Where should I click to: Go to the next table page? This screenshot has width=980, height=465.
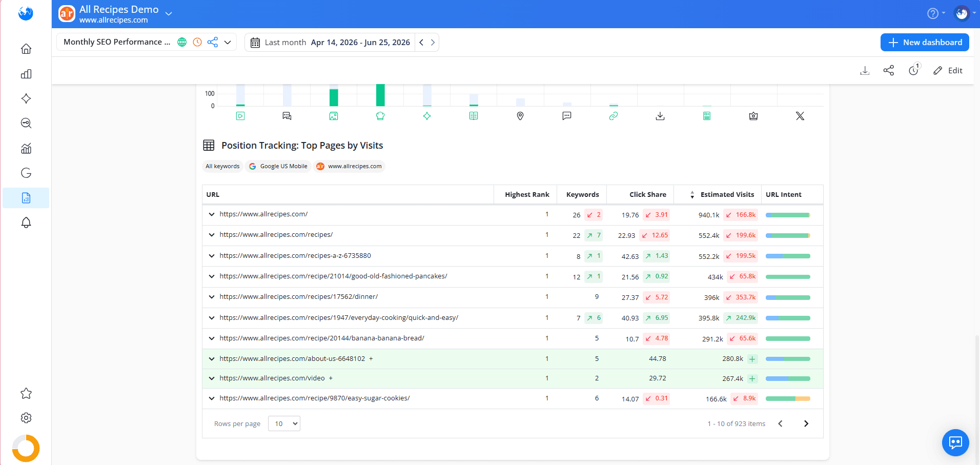click(x=806, y=423)
